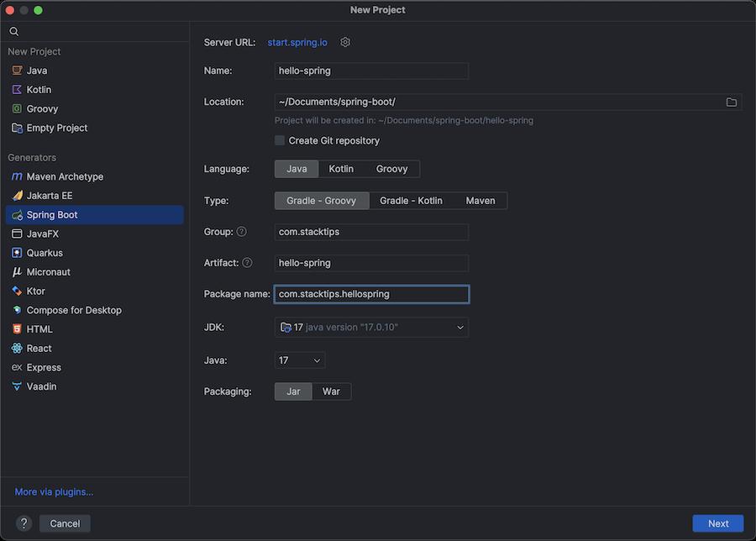Choose the HTML5 generator icon
Image resolution: width=756 pixels, height=541 pixels.
pos(17,328)
